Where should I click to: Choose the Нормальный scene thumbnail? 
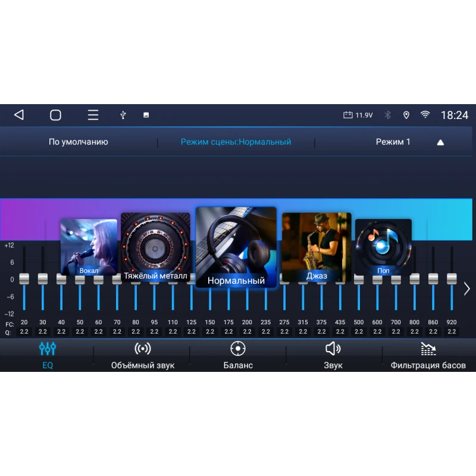(236, 247)
